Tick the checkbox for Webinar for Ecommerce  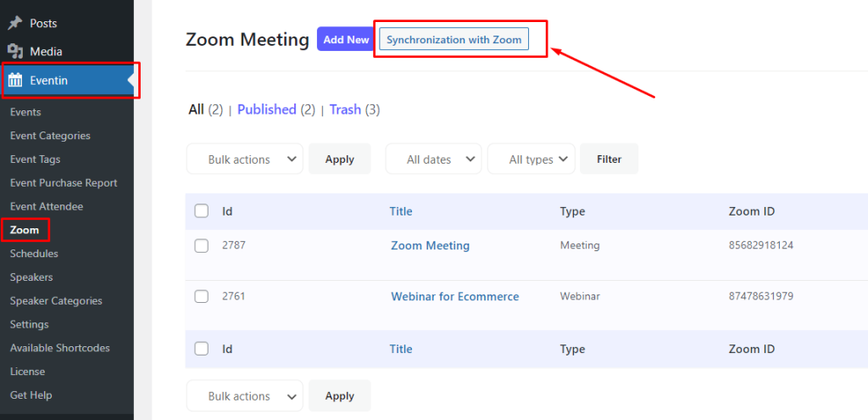point(202,296)
